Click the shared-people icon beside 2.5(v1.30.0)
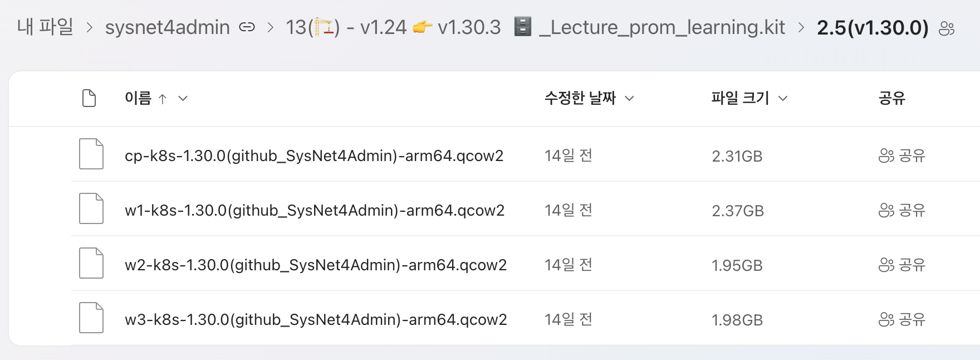 pos(947,28)
